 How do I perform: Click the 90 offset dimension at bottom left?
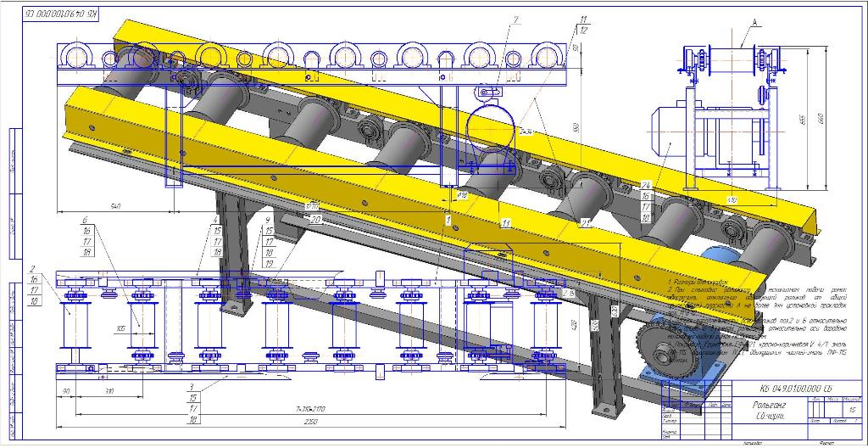66,393
